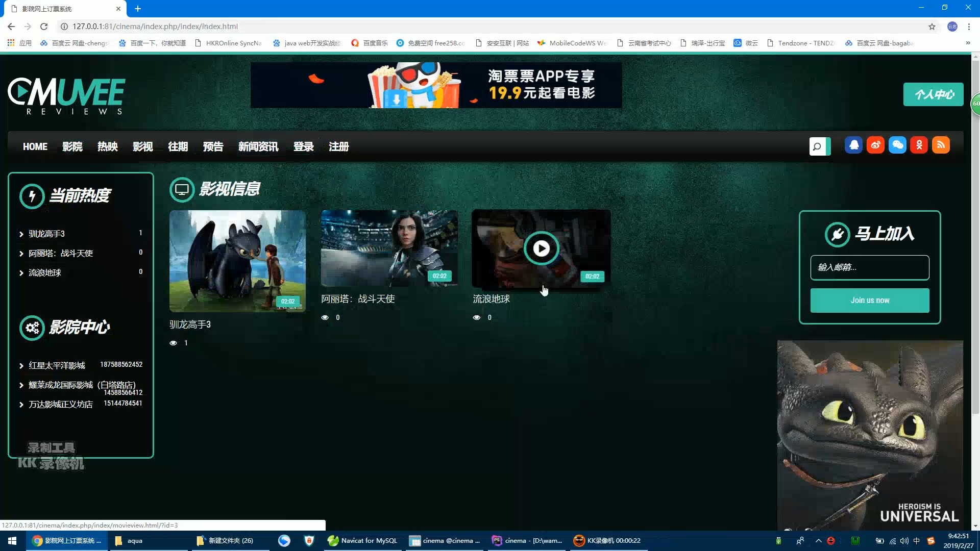Screen dimensions: 980x551
Task: Open the 应用 apps shortcut in bookmarks bar
Action: point(19,43)
